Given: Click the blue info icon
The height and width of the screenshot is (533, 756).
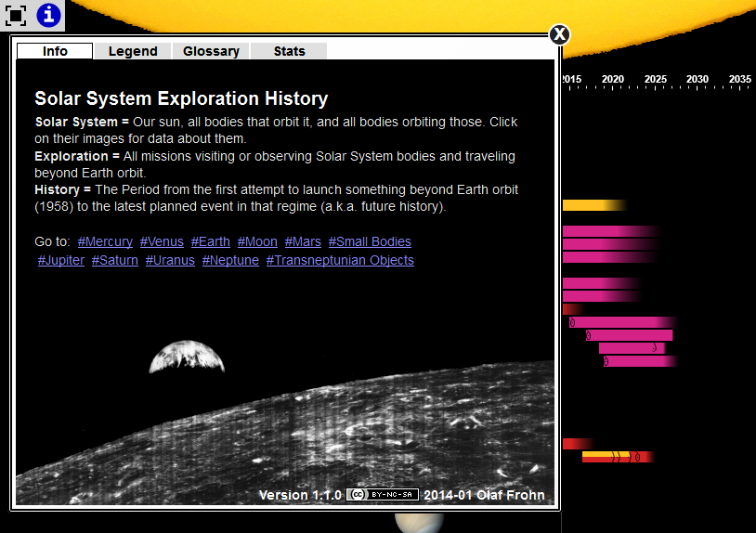Looking at the screenshot, I should (48, 15).
